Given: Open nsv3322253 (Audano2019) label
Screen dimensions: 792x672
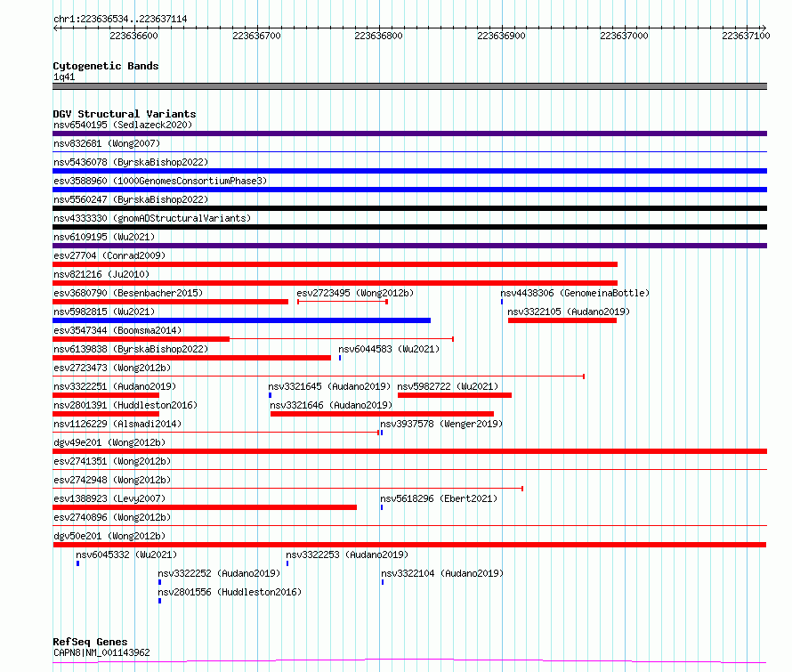Looking at the screenshot, I should tap(347, 555).
